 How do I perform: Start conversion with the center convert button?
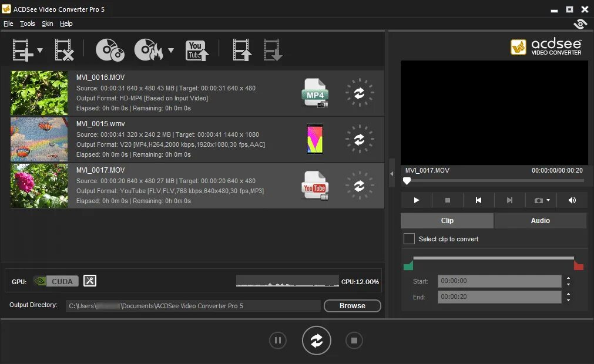(x=317, y=341)
